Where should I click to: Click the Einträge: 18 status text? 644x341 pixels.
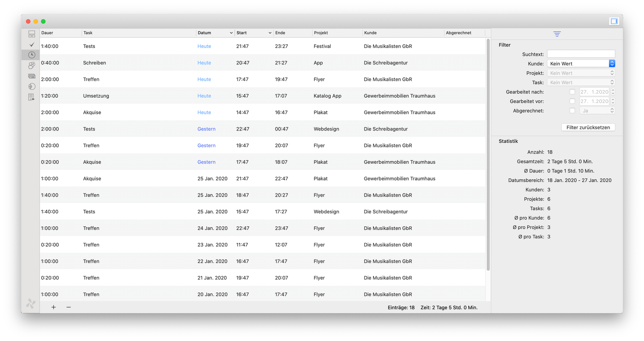[401, 308]
